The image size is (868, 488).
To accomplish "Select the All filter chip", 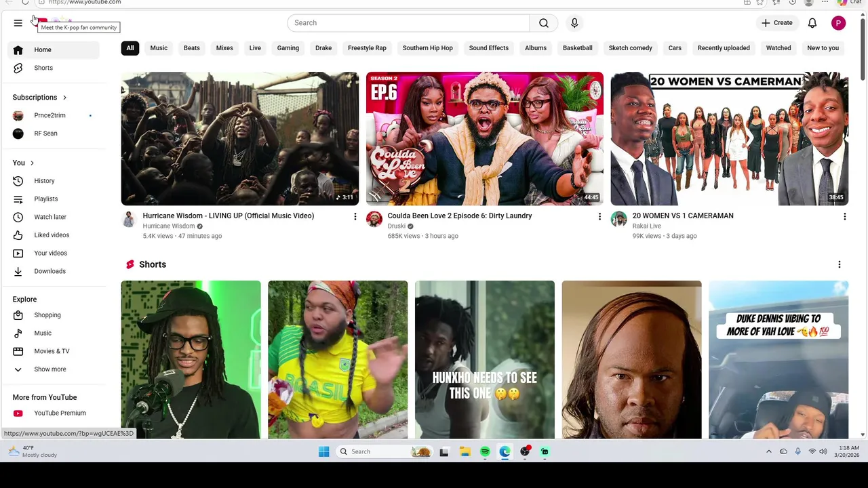I will 130,48.
